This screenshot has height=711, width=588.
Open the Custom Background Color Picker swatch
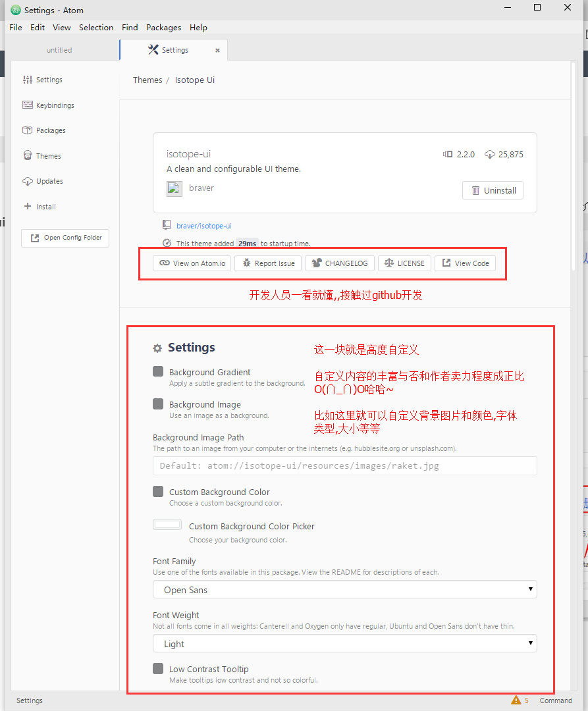[167, 524]
